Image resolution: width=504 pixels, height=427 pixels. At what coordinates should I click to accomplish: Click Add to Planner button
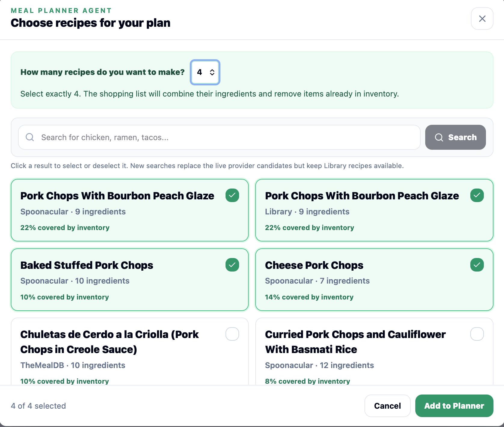(x=454, y=406)
